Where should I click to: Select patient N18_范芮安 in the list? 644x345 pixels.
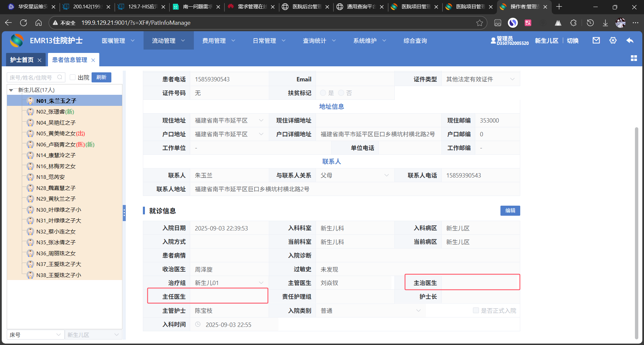pos(50,177)
